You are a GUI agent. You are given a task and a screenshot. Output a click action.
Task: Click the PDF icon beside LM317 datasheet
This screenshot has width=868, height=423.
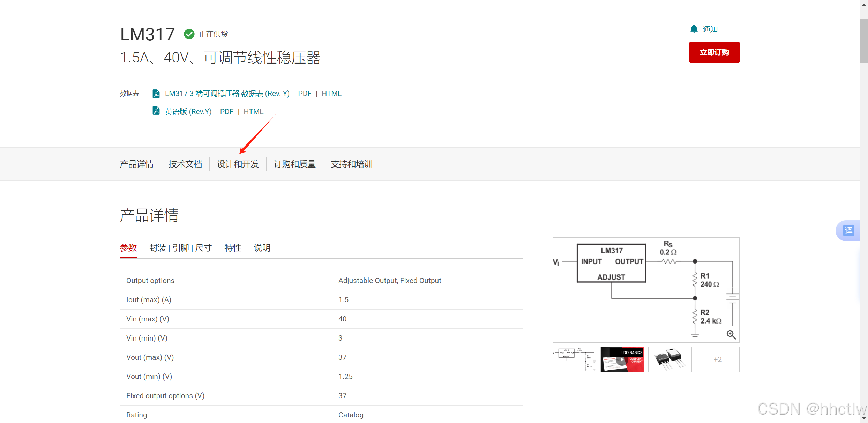pyautogui.click(x=156, y=94)
